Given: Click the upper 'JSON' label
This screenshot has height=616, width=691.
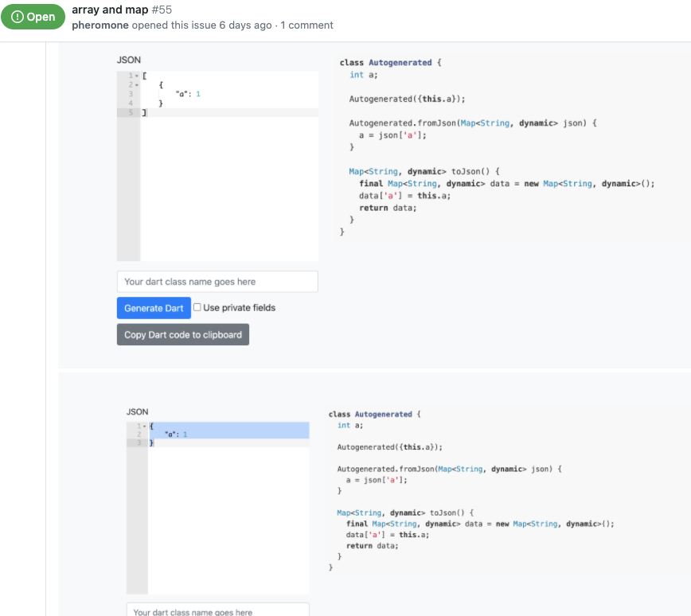Looking at the screenshot, I should [x=129, y=60].
